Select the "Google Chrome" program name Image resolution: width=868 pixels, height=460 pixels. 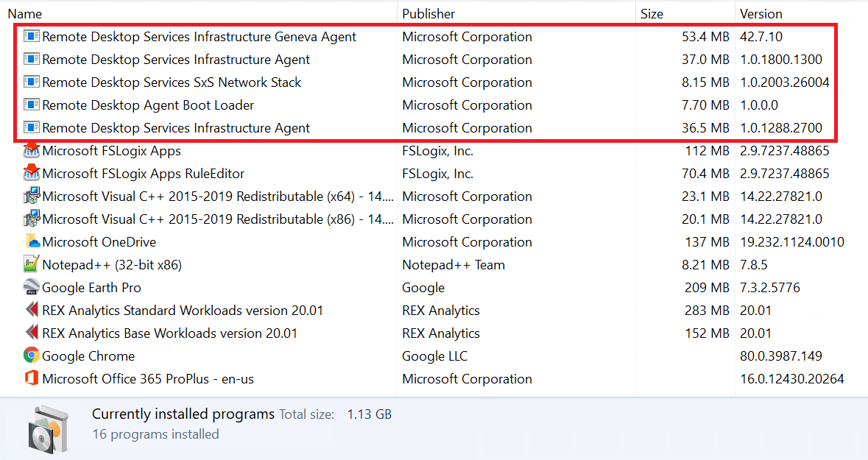coord(88,356)
